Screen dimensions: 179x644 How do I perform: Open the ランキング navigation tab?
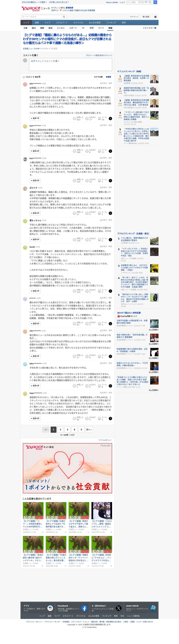(111, 23)
